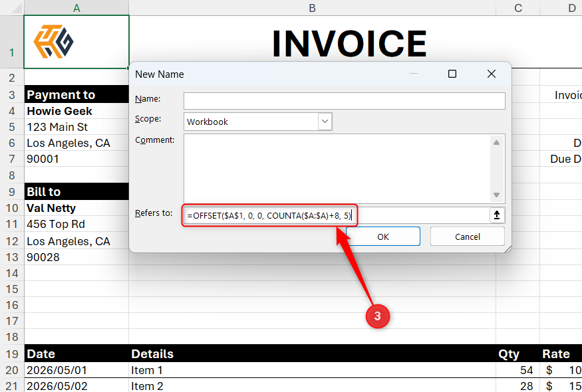Click the 'Qty' header cell
This screenshot has height=392, width=582.
(517, 354)
